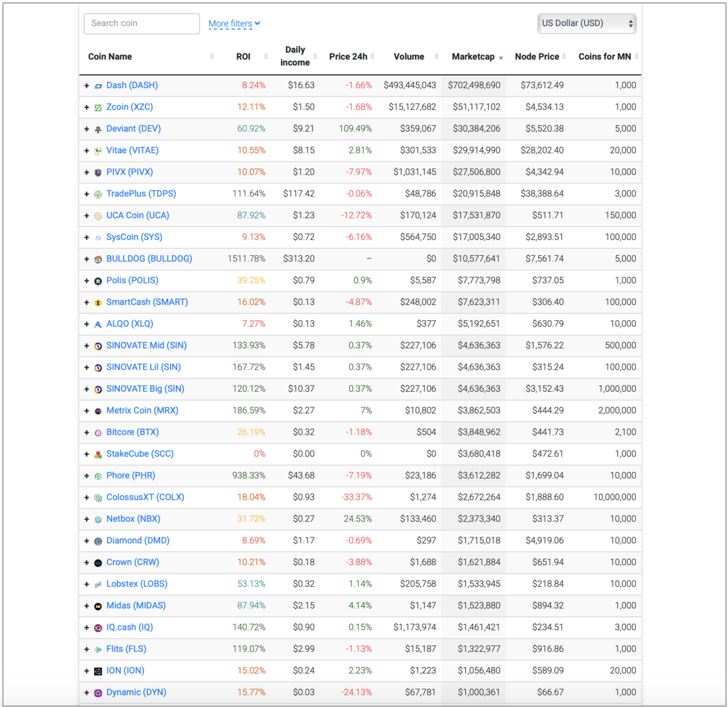Click the SmartCash logo icon
The image size is (728, 707).
[98, 303]
